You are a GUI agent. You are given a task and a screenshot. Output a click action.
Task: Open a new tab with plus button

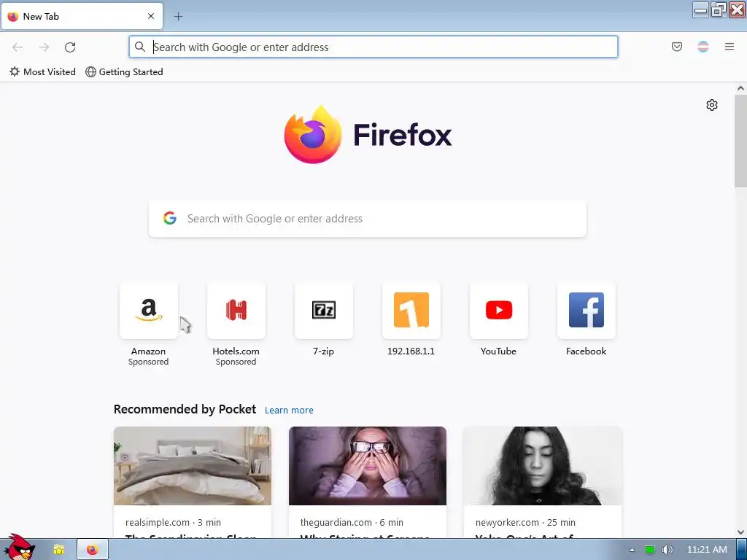pyautogui.click(x=178, y=16)
